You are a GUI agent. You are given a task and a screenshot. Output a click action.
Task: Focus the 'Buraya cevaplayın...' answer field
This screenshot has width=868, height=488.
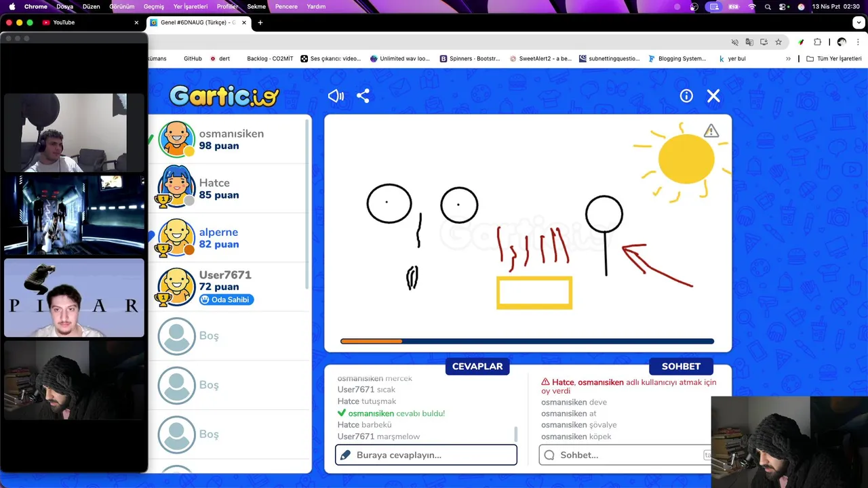point(426,455)
